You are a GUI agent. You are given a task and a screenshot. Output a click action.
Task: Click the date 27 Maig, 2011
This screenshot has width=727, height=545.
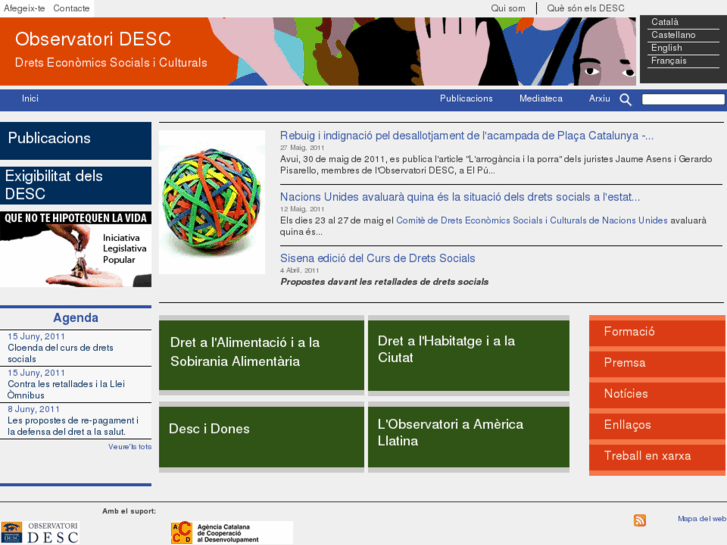tap(302, 147)
